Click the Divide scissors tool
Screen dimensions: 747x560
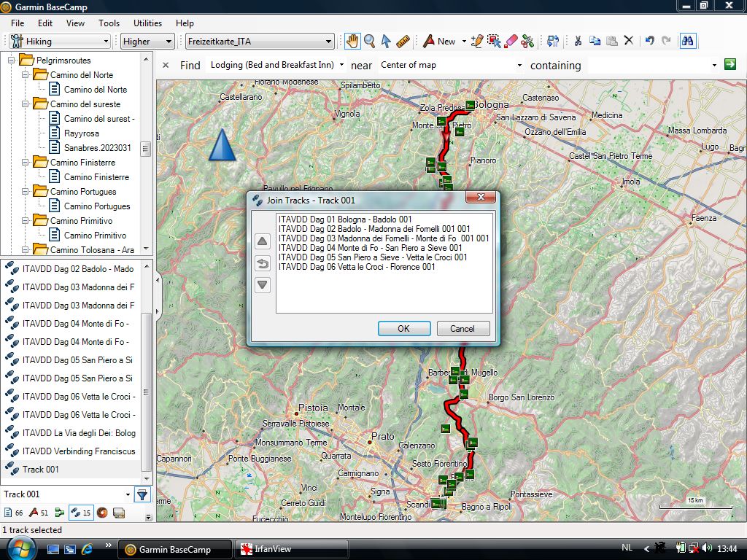pos(527,42)
